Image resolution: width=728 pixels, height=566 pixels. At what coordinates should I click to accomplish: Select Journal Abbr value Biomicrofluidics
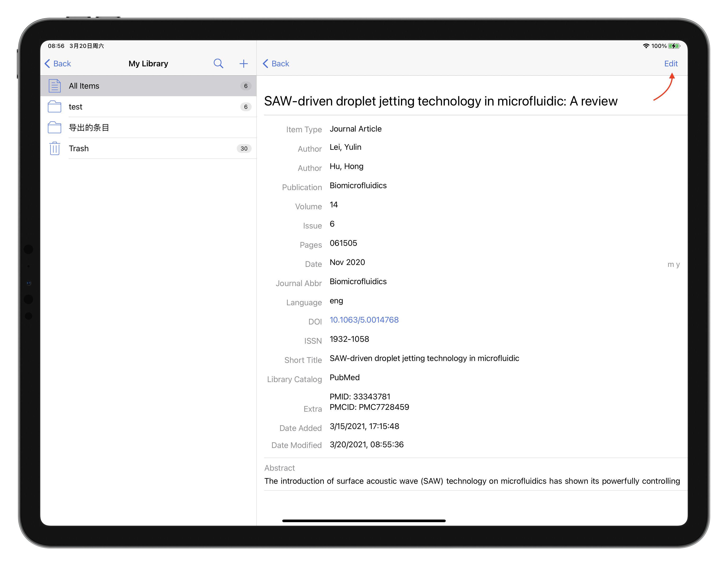tap(358, 281)
